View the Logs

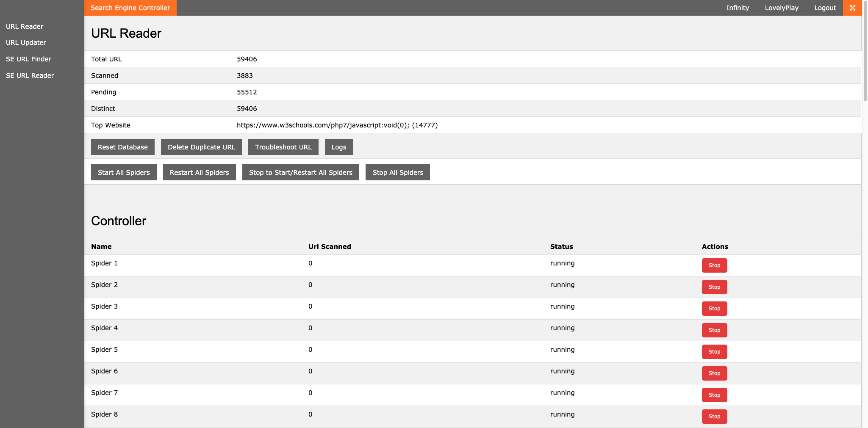(338, 147)
